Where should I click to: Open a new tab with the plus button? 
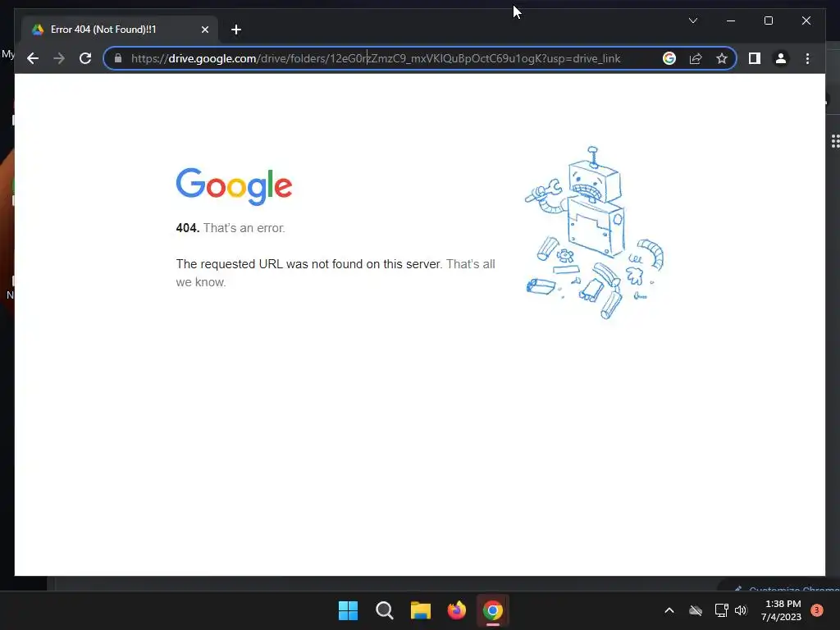236,30
